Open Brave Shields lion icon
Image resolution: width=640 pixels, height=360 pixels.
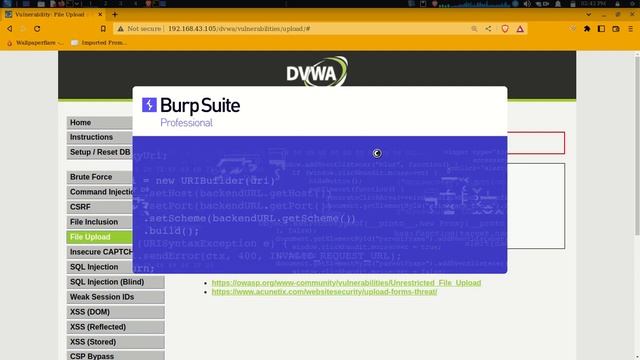pyautogui.click(x=505, y=29)
